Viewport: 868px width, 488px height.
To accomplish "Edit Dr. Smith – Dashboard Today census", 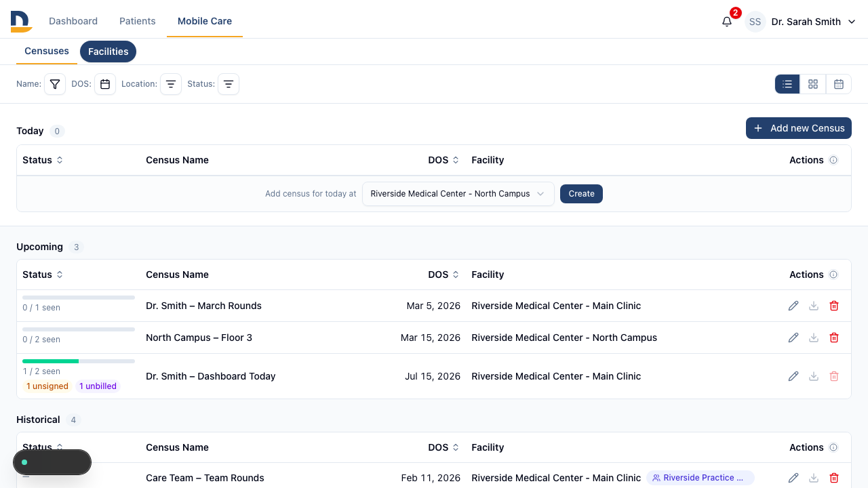I will [793, 376].
